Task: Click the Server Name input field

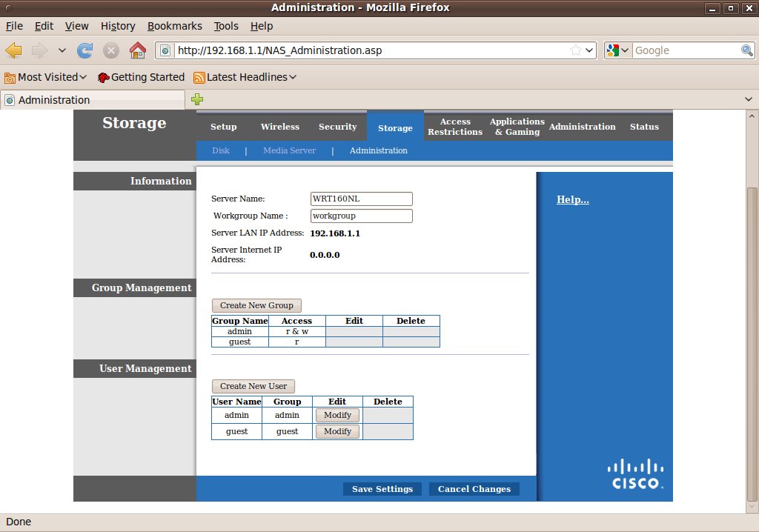Action: (361, 199)
